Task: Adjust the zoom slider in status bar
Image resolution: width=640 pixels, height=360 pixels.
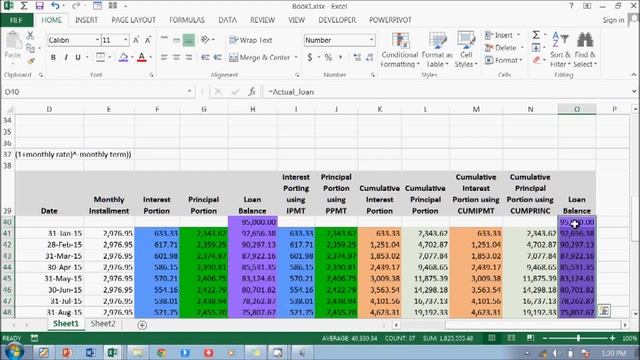Action: [578, 338]
